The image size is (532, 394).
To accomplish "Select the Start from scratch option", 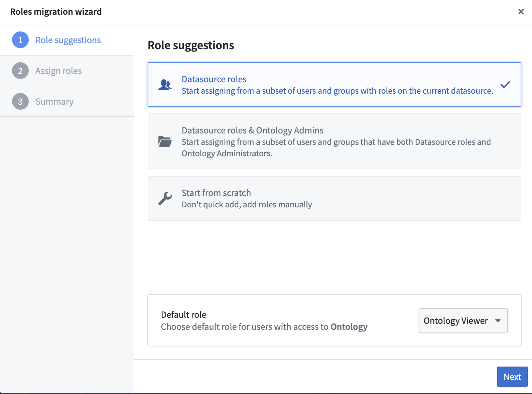I will 335,198.
